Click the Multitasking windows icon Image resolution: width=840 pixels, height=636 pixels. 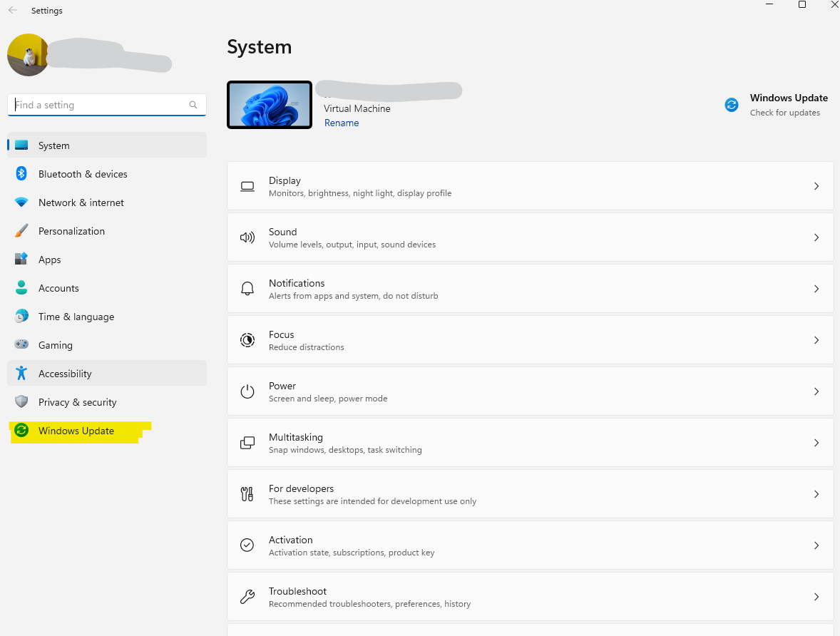click(247, 443)
